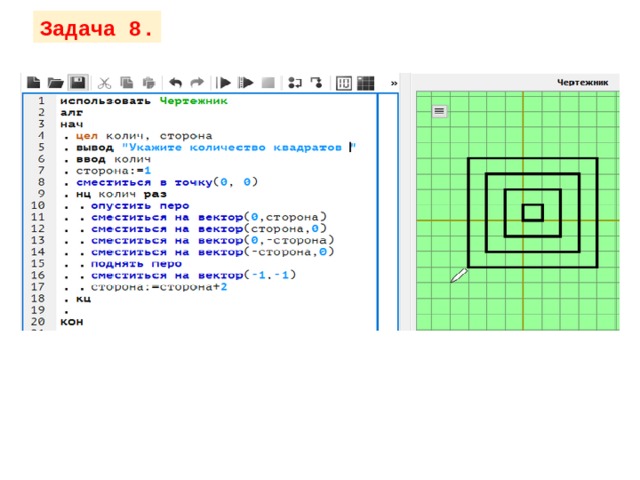This screenshot has width=640, height=480.
Task: Run the program with the play icon
Action: coord(224,83)
